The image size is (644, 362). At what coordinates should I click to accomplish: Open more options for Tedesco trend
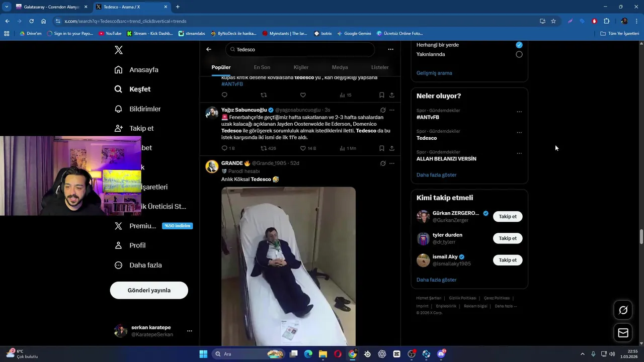coord(519,132)
